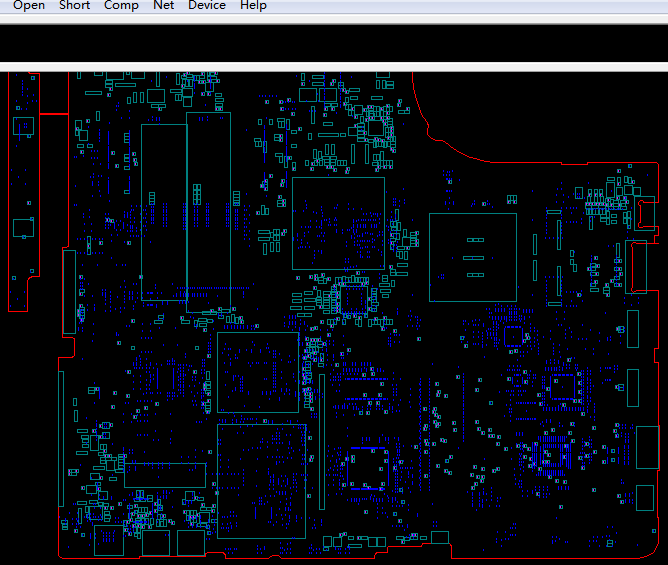Screen dimensions: 668x565
Task: Open the Net menu
Action: [164, 5]
